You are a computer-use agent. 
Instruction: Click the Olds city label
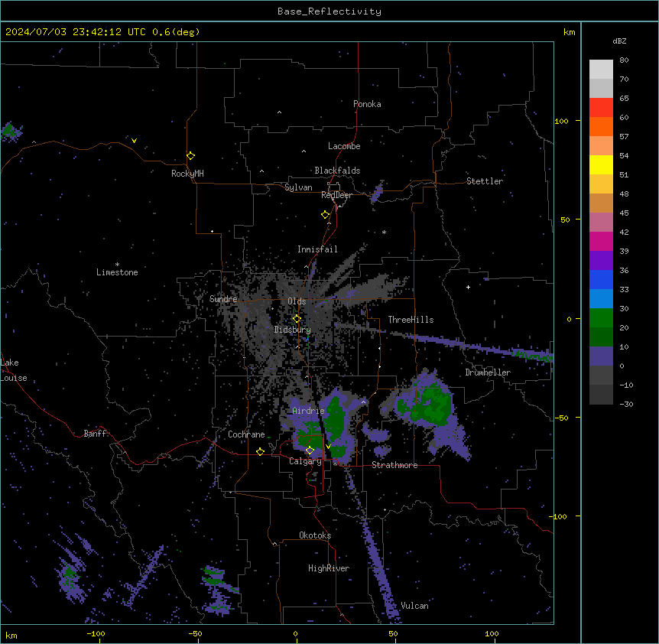tap(297, 301)
